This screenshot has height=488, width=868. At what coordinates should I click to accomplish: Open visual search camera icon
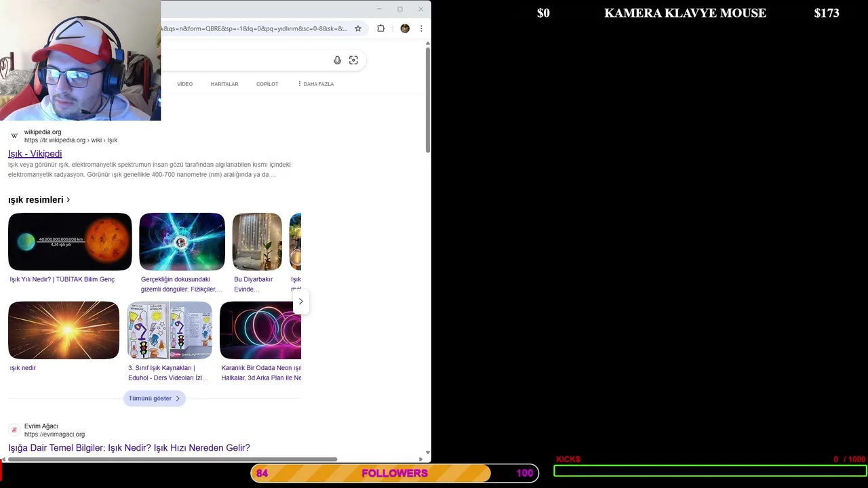tap(353, 60)
